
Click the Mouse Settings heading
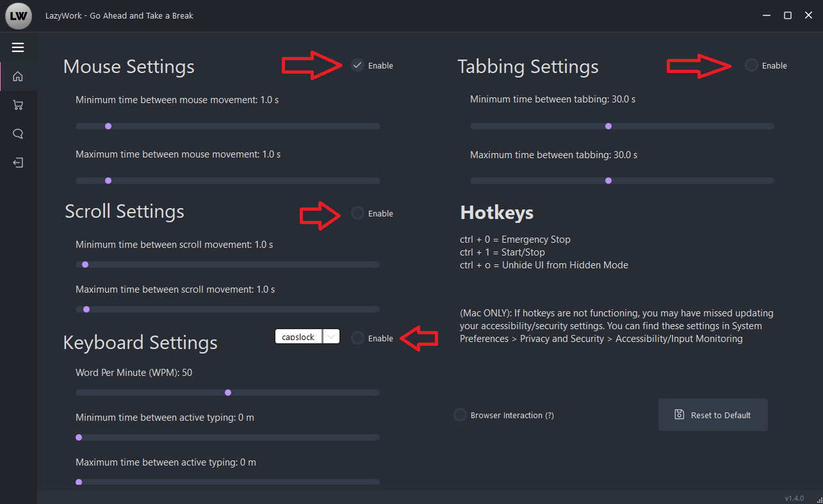[129, 67]
